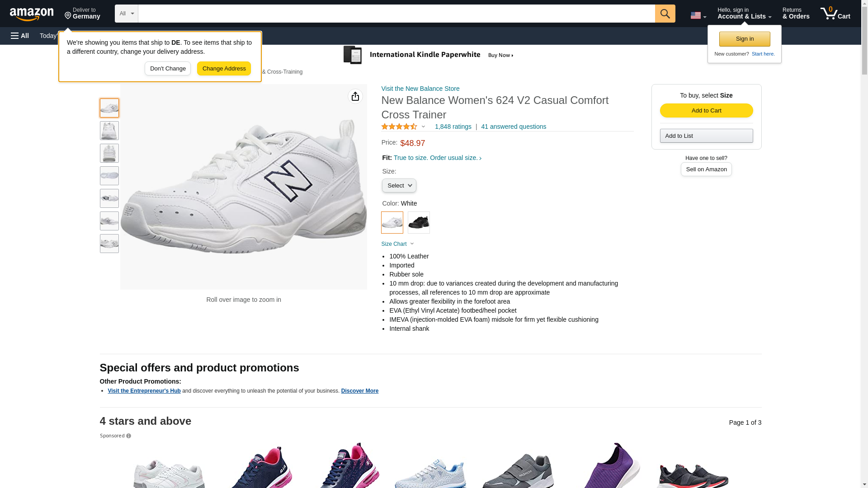The width and height of the screenshot is (868, 488).
Task: Expand the Size Chart
Action: (397, 244)
